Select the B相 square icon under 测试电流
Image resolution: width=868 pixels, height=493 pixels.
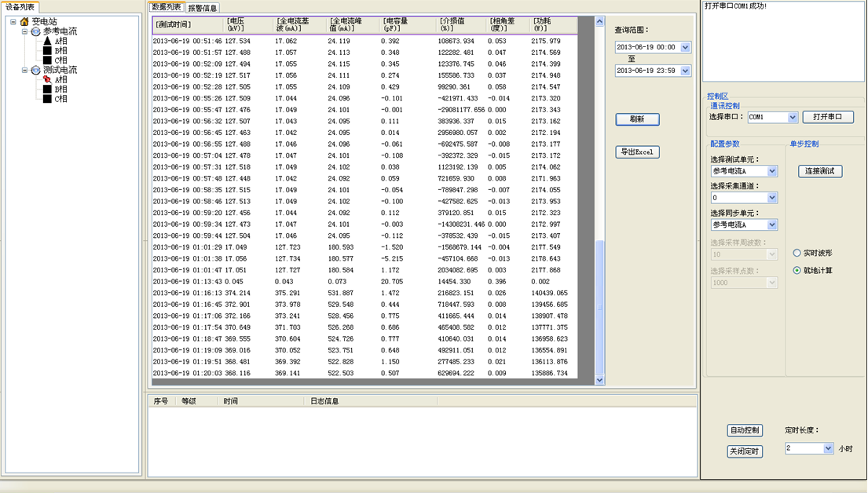point(47,89)
